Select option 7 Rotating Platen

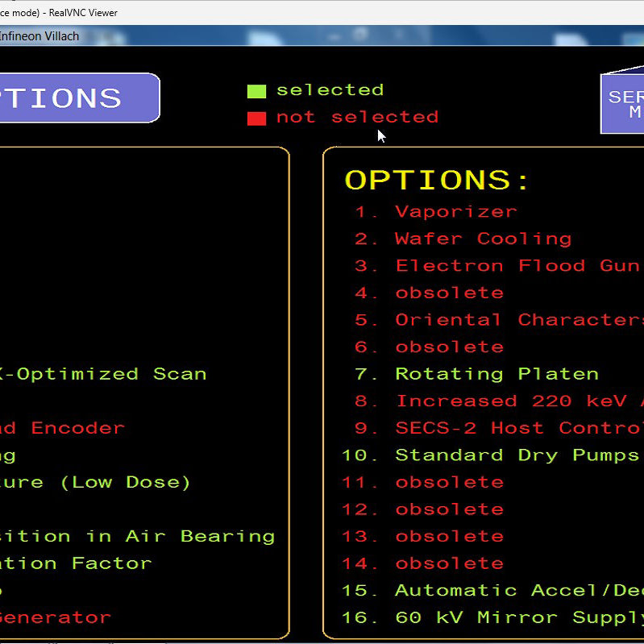(x=476, y=374)
